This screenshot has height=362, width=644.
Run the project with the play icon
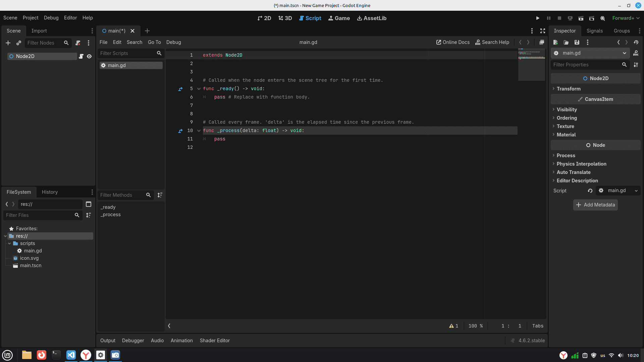click(x=538, y=18)
